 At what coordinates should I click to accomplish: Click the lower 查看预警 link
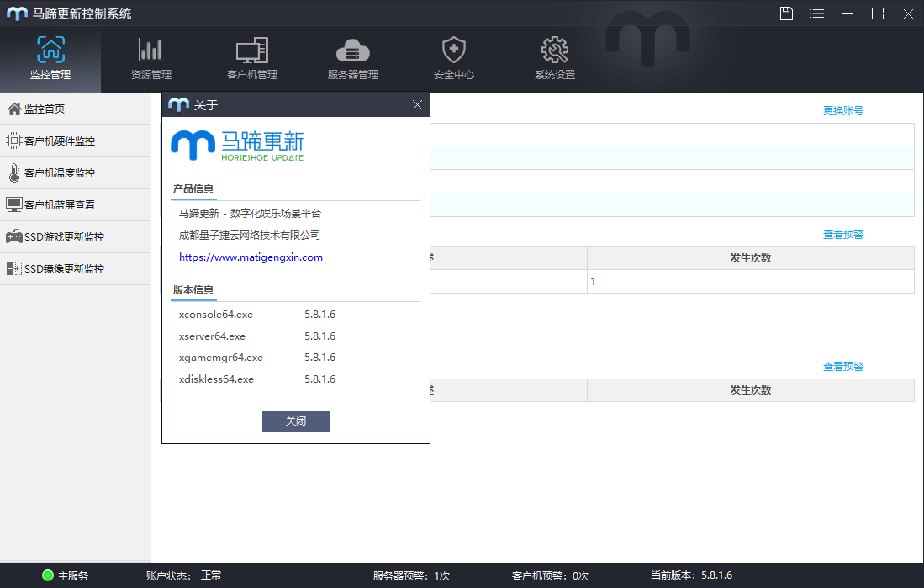[x=843, y=366]
